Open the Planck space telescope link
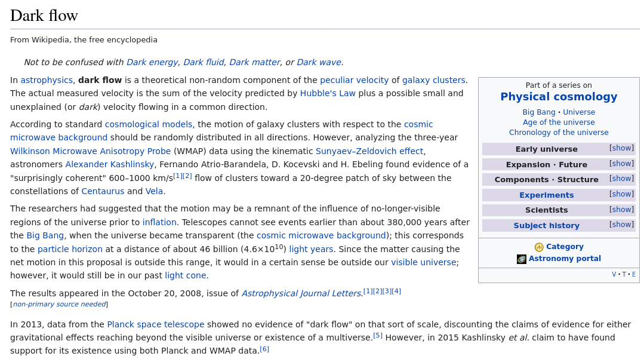The width and height of the screenshot is (644, 359). [x=156, y=324]
